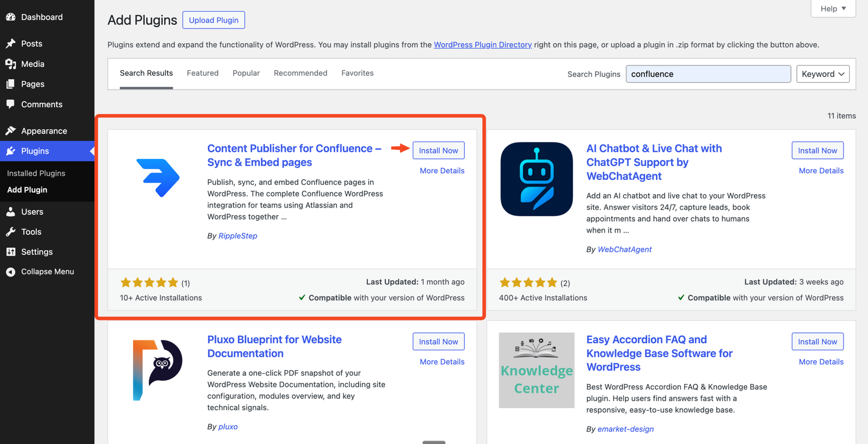Open AI Chatbot & Live Chat title link
This screenshot has height=444, width=868.
(654, 162)
